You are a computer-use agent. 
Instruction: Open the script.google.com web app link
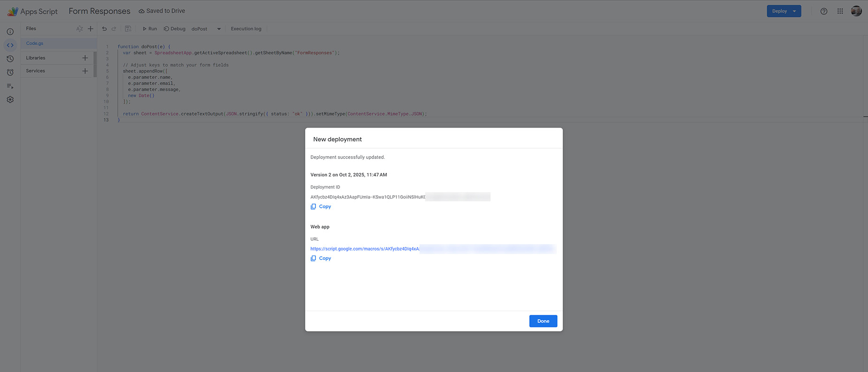[365, 249]
